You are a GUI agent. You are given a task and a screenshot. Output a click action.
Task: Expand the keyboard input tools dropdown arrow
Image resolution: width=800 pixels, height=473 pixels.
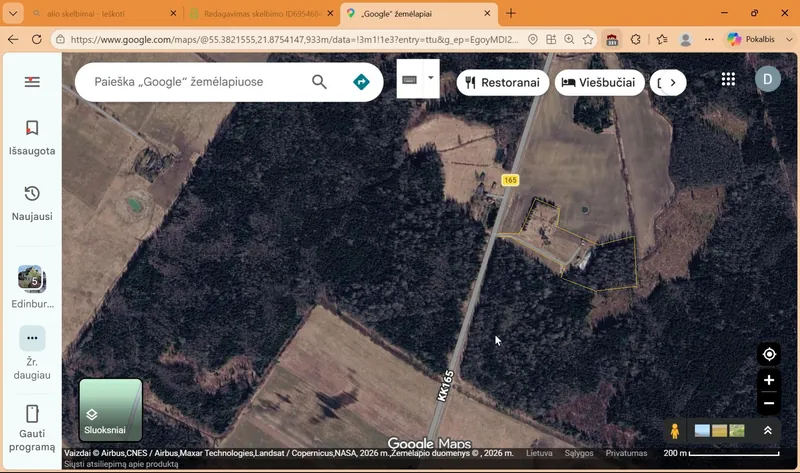(431, 78)
